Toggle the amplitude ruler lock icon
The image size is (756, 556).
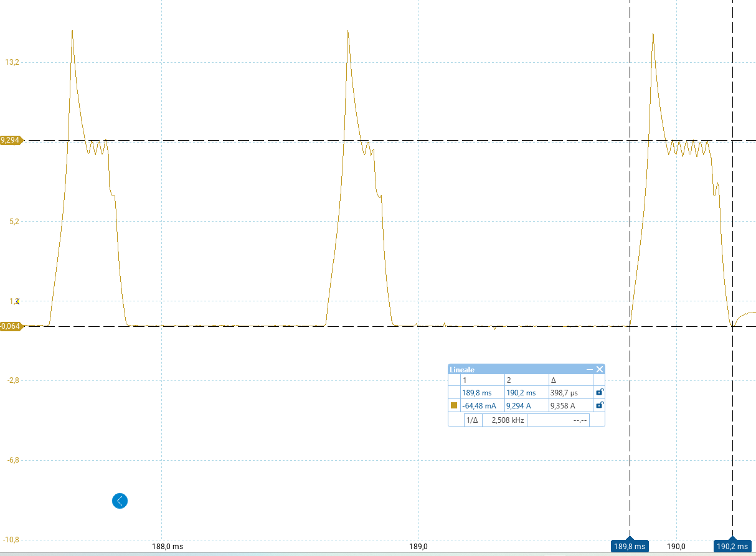click(x=599, y=405)
